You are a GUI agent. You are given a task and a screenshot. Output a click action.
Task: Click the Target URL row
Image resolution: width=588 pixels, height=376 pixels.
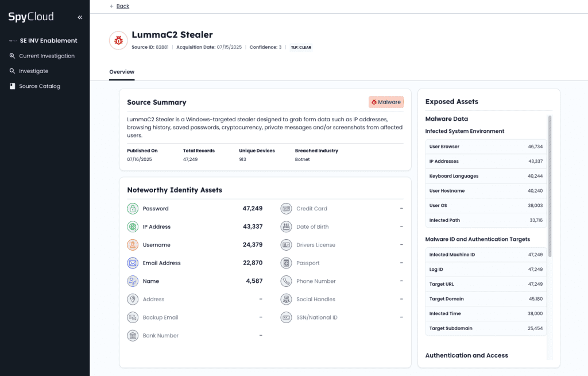pos(486,284)
